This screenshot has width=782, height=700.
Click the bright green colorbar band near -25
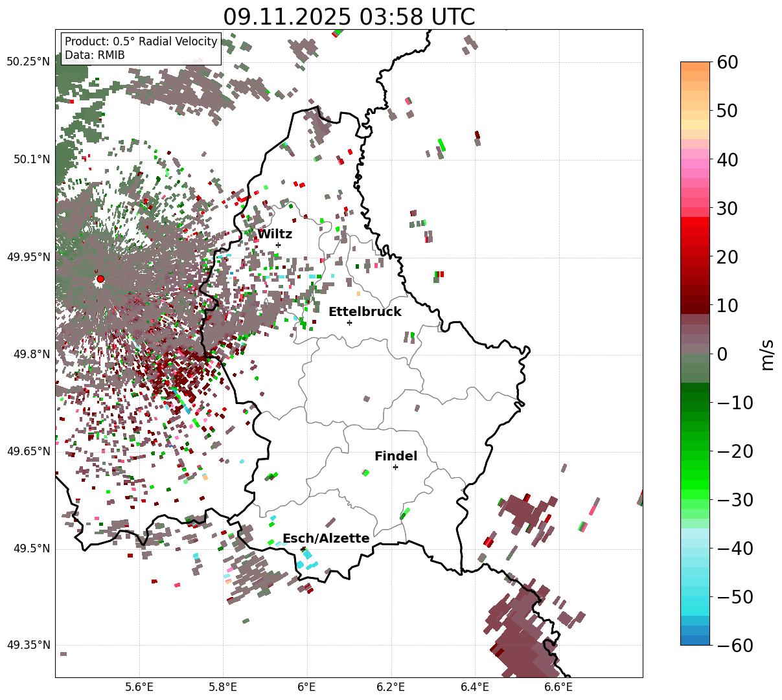(695, 476)
